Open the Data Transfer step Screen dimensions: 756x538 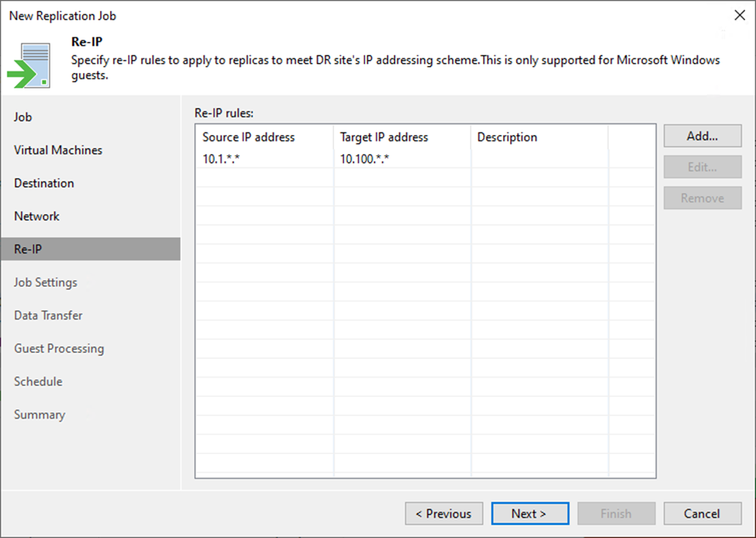(48, 316)
